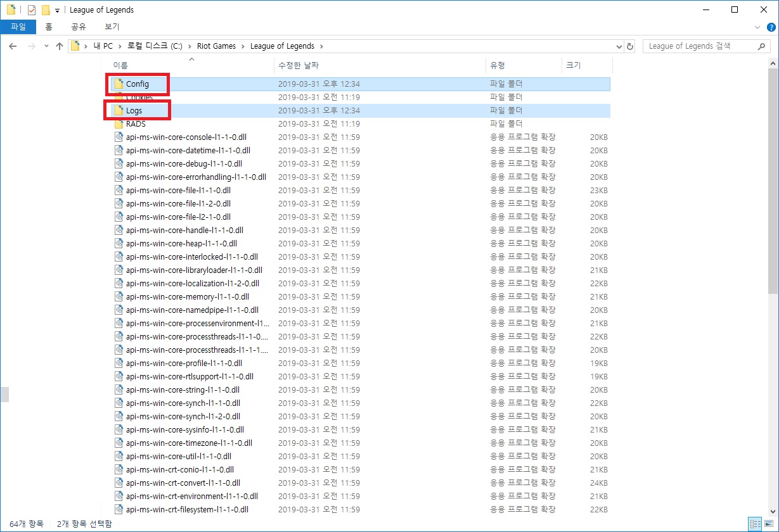Click the api-ms-win-core-console-l1-1-0.dll file icon

[119, 137]
